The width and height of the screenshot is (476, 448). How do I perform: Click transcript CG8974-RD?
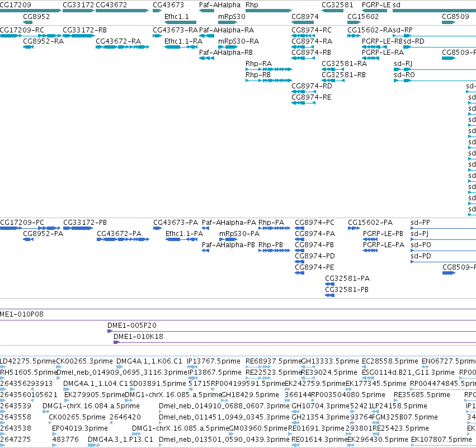tap(312, 86)
